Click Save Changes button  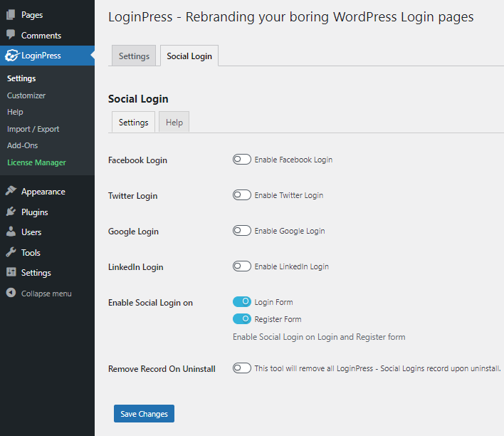[144, 413]
